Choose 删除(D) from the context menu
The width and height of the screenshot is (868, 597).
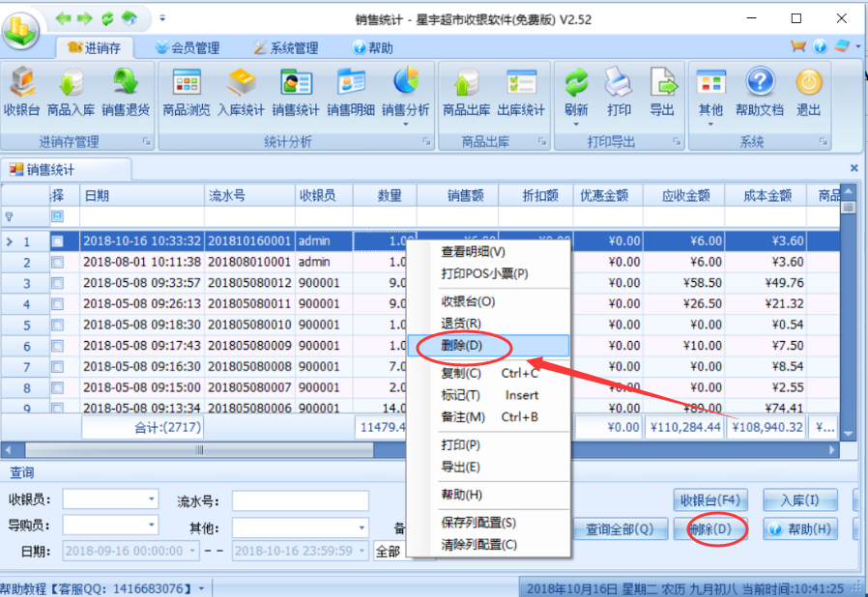pos(461,345)
